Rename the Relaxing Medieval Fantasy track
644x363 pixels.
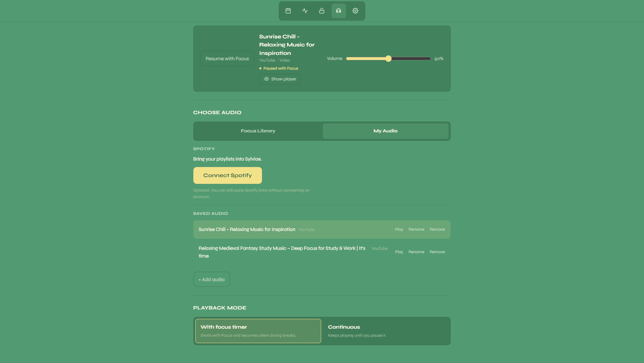click(x=416, y=252)
